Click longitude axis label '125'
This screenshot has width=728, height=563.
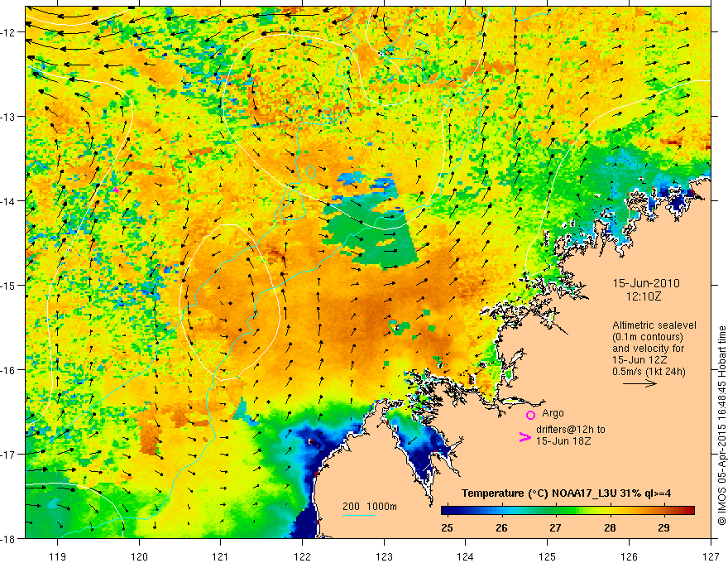point(548,556)
